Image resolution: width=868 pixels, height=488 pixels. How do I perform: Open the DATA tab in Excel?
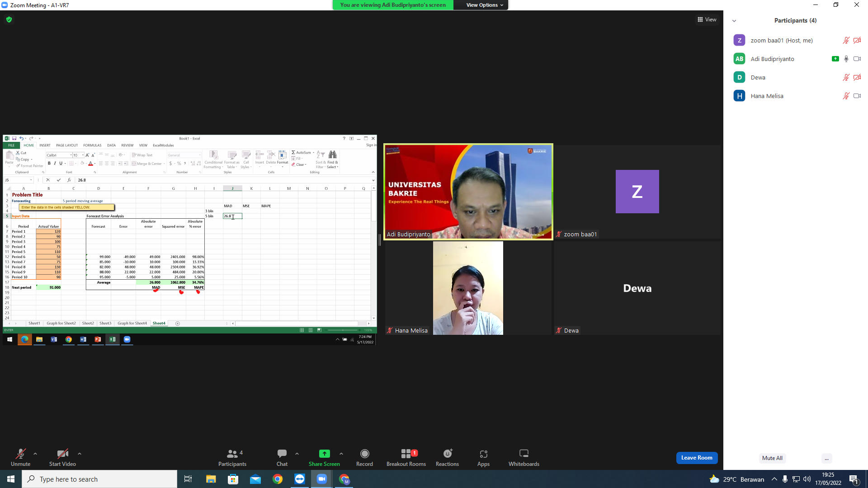point(111,145)
